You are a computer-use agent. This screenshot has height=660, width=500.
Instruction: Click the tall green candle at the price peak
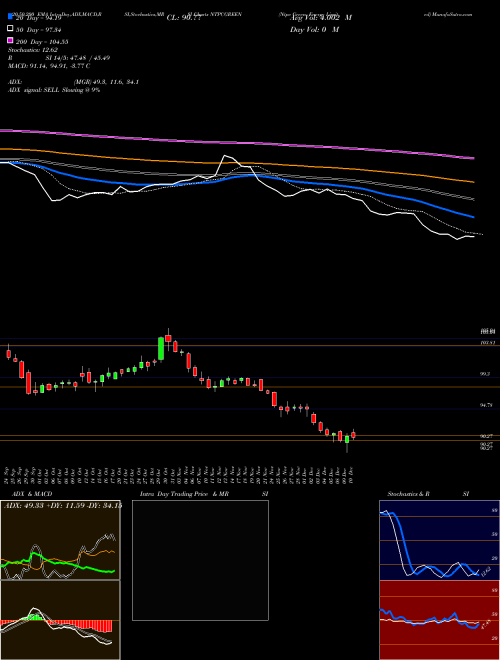[161, 349]
